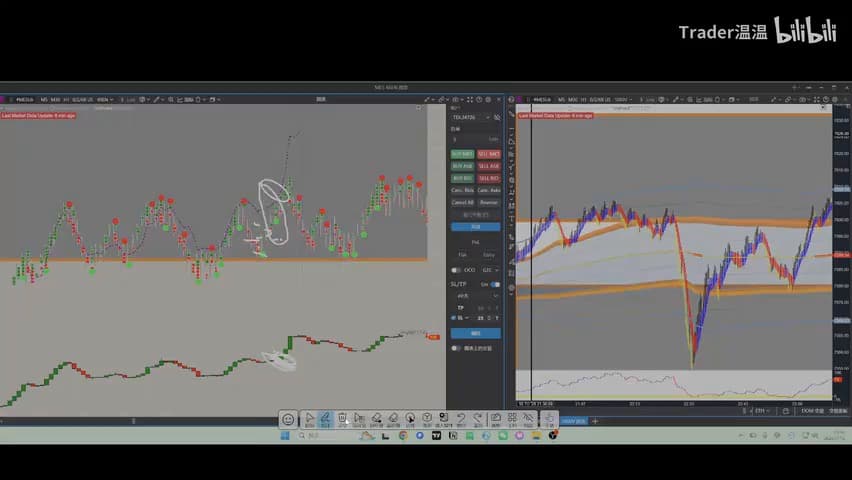Screen dimensions: 852x480
Task: Click the crossed-out icon in the annotation toolbar
Action: click(528, 419)
